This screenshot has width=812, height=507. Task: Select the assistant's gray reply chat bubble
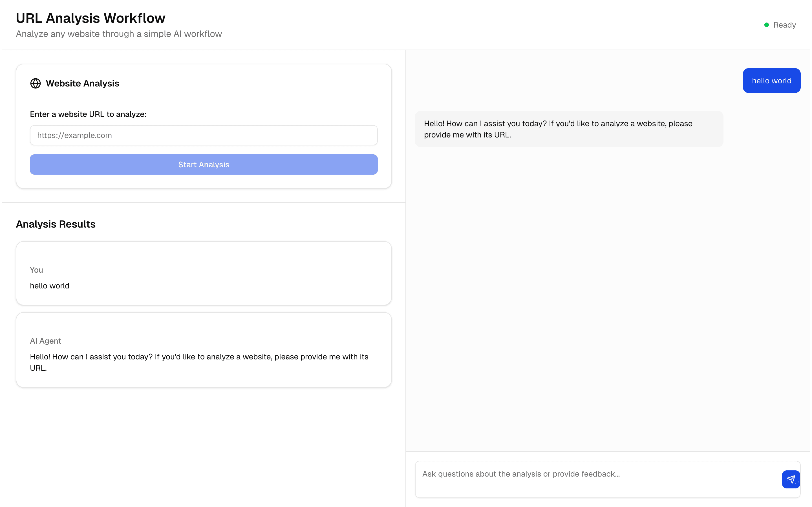point(569,129)
